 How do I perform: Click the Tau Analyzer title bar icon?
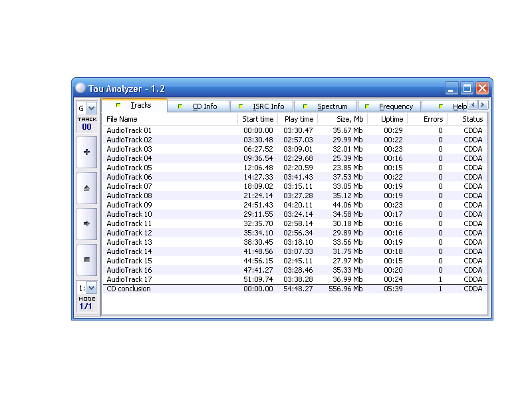click(x=80, y=88)
